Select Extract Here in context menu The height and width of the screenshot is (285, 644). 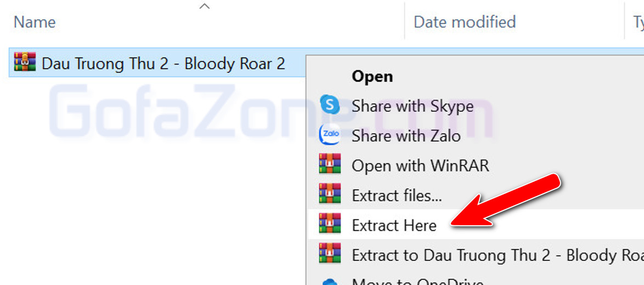point(475,225)
